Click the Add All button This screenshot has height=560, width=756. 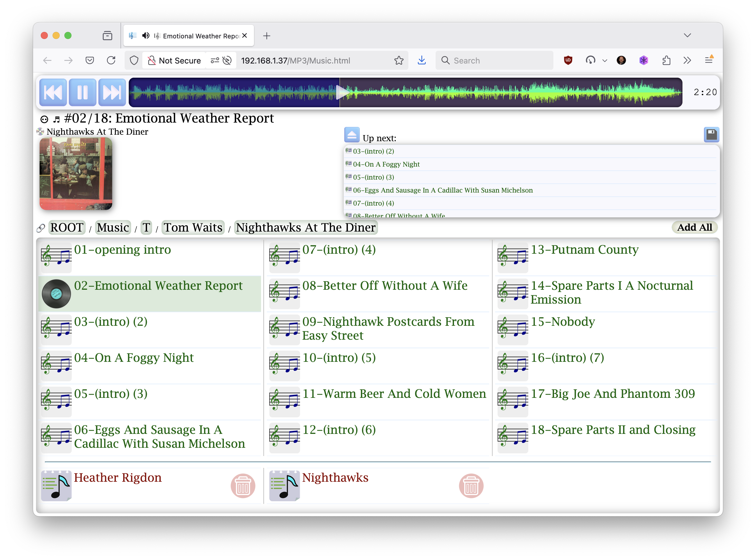point(694,227)
